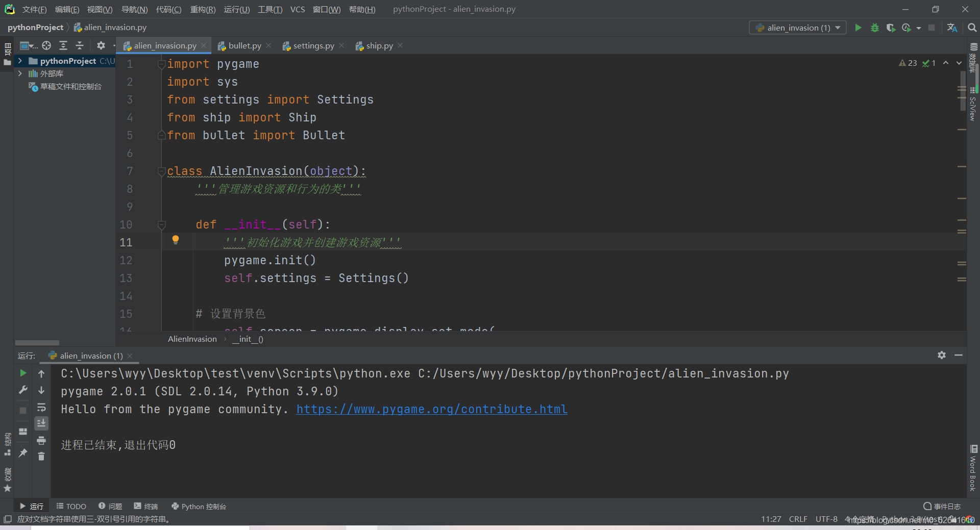
Task: Click the yellow lightbulb intention icon
Action: (x=176, y=240)
